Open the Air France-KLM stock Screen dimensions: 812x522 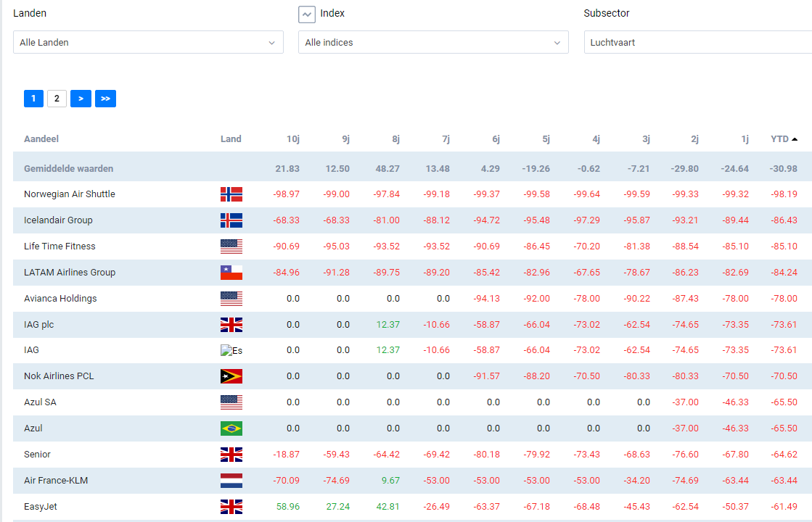56,480
